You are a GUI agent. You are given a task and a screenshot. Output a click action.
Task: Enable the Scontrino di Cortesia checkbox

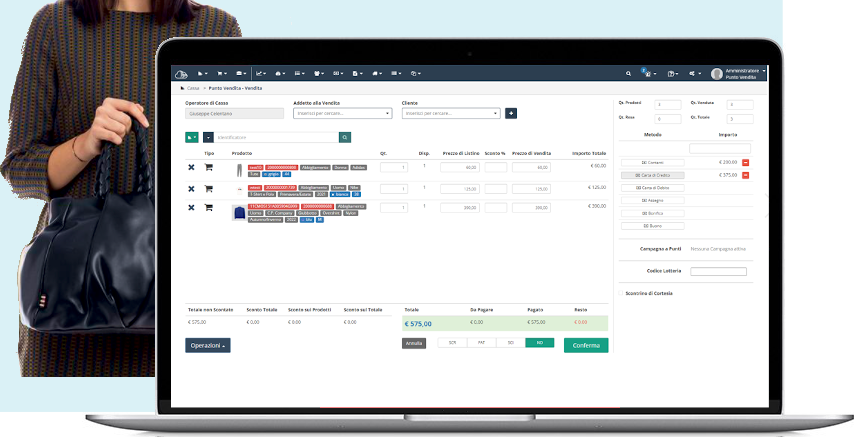click(621, 293)
